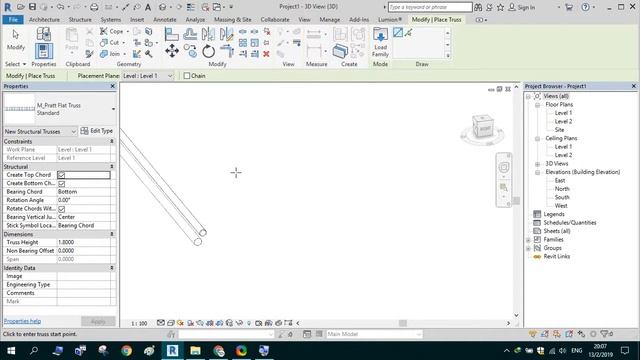Select Level 2 under Floor Plans
The width and height of the screenshot is (640, 360).
pos(563,121)
